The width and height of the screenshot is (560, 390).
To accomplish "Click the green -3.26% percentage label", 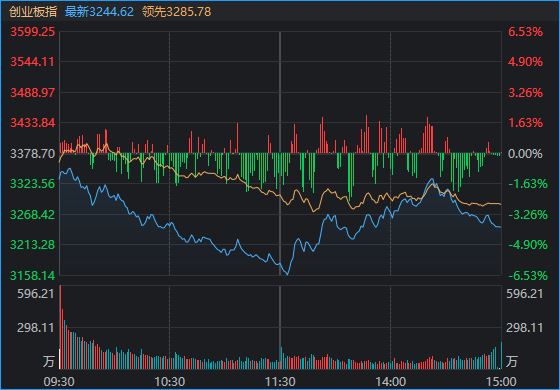I will pos(528,215).
